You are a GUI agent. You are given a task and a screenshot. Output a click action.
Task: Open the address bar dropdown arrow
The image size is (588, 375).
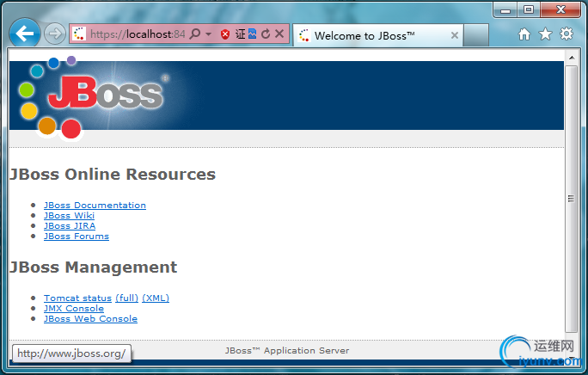209,34
